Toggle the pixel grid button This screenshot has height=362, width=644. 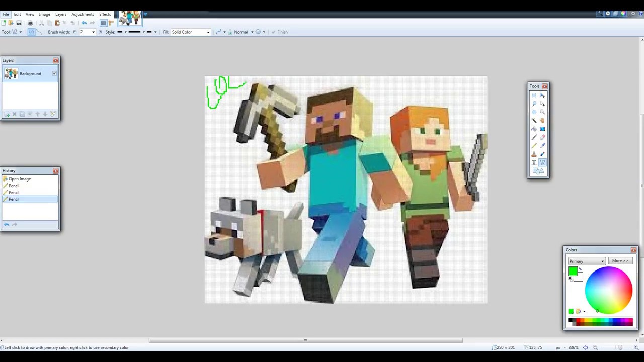coord(103,23)
